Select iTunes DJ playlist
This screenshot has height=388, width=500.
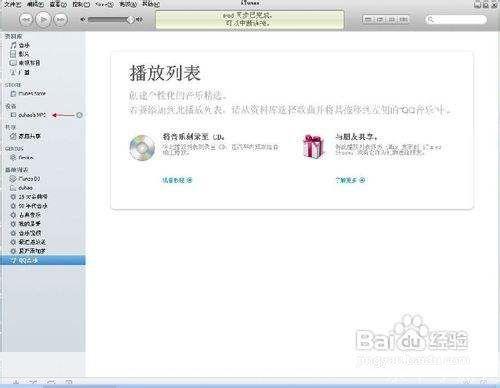[x=25, y=179]
